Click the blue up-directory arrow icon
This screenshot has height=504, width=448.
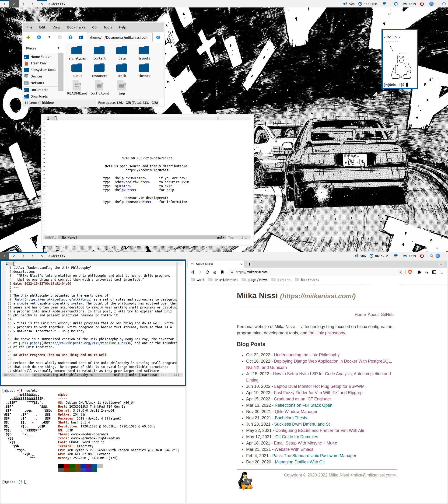[70, 38]
